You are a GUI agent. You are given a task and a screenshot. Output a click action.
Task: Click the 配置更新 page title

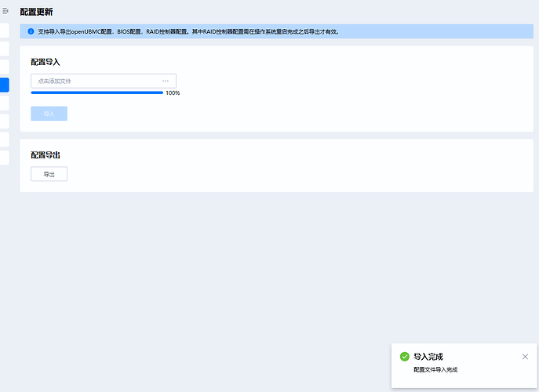[x=36, y=12]
